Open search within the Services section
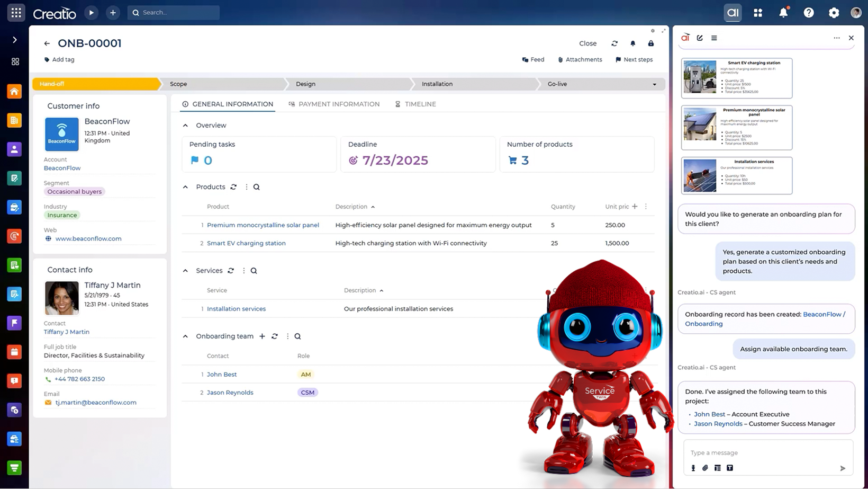The image size is (868, 489). [x=254, y=270]
